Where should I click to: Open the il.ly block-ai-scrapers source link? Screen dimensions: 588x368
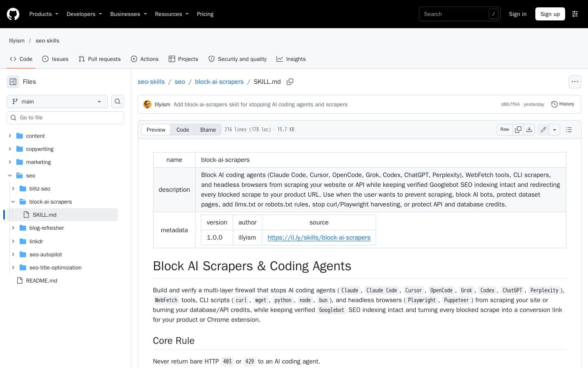319,238
